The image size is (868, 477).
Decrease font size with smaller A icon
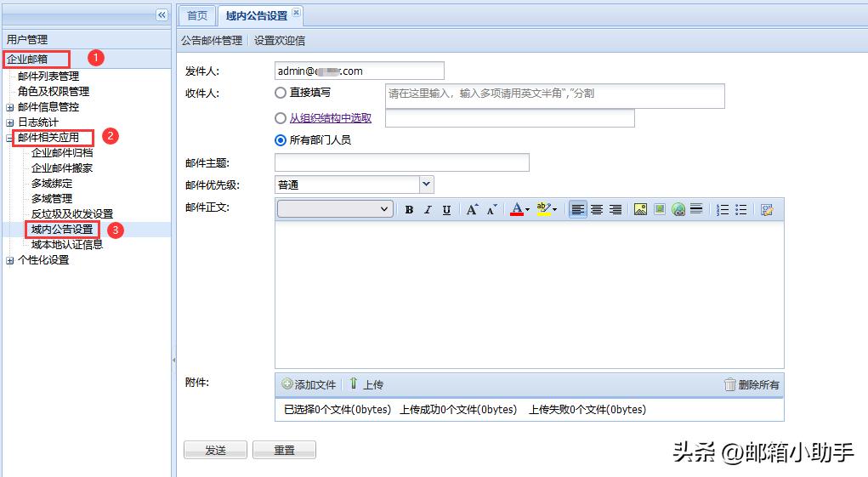tap(491, 209)
